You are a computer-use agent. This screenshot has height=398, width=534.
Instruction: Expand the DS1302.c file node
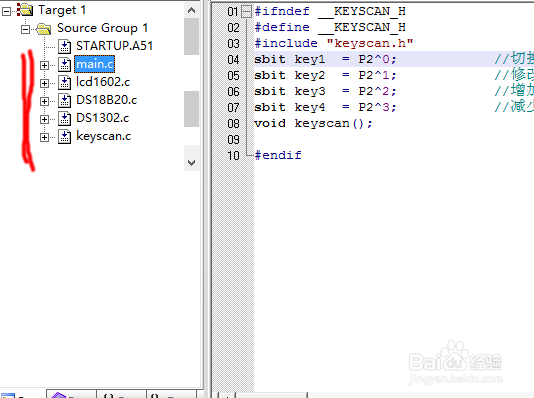click(x=44, y=120)
